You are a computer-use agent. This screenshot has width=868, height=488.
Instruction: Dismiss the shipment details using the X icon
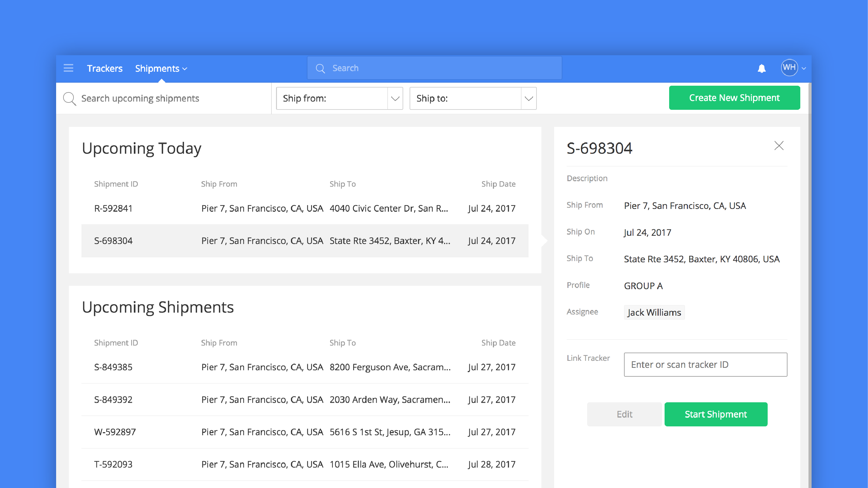[x=779, y=145]
